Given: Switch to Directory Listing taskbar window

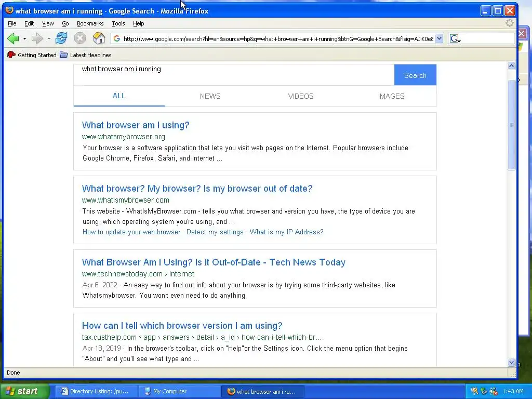Looking at the screenshot, I should pos(96,391).
